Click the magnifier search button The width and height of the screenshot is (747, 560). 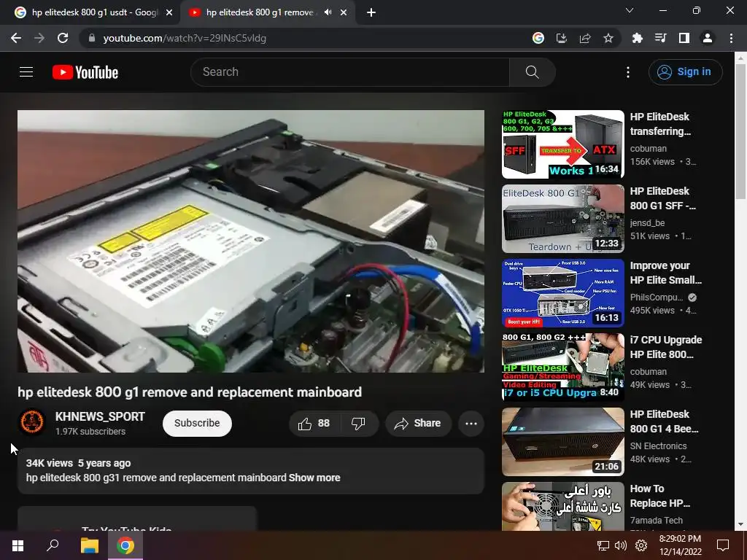pyautogui.click(x=532, y=72)
